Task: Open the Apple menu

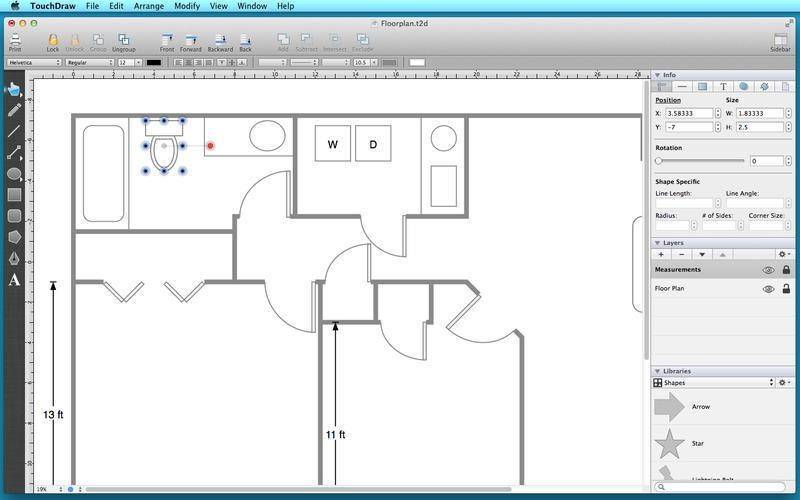Action: pyautogui.click(x=14, y=6)
